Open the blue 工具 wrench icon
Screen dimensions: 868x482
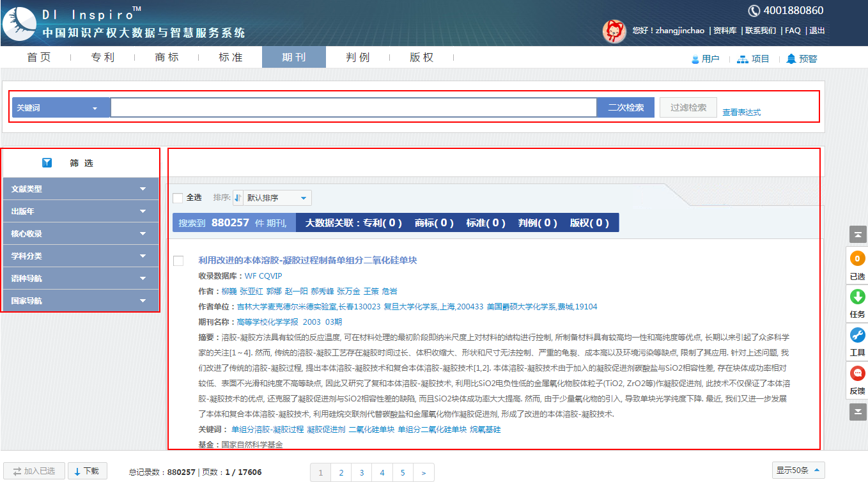(x=857, y=335)
